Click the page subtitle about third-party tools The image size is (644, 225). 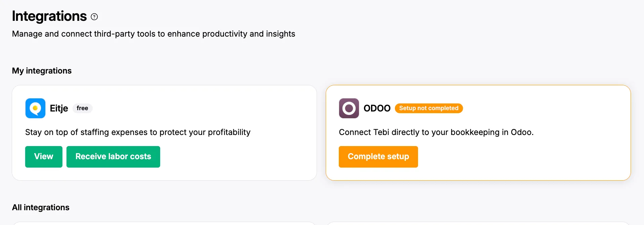(x=153, y=34)
